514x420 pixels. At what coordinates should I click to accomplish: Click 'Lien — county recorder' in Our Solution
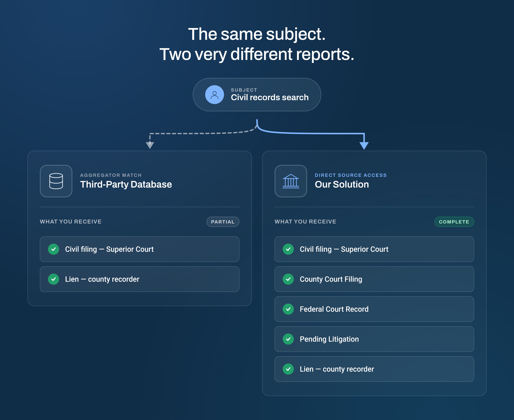374,369
